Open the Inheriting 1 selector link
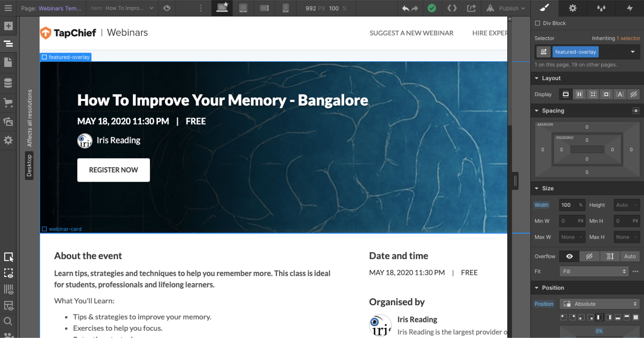Image resolution: width=644 pixels, height=338 pixels. (x=628, y=38)
